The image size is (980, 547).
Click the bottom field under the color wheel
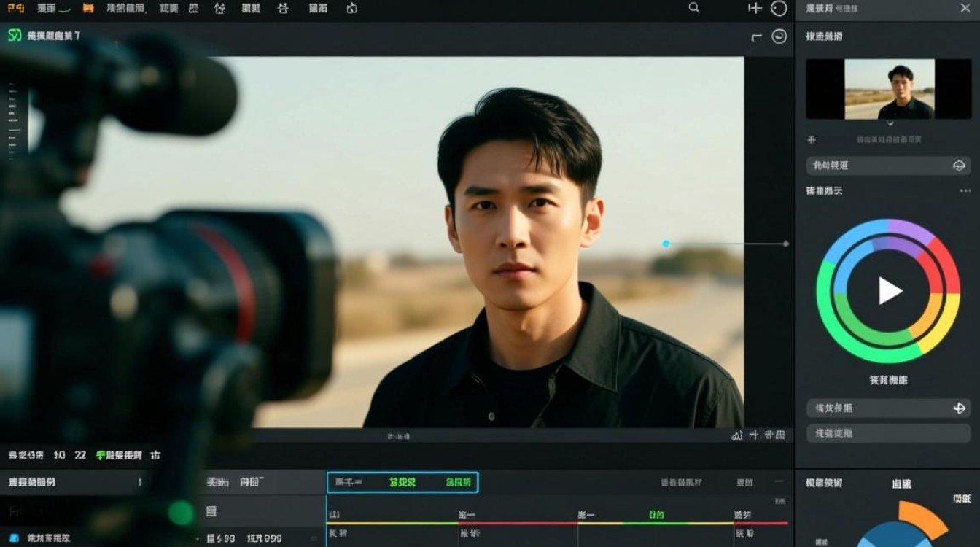888,433
